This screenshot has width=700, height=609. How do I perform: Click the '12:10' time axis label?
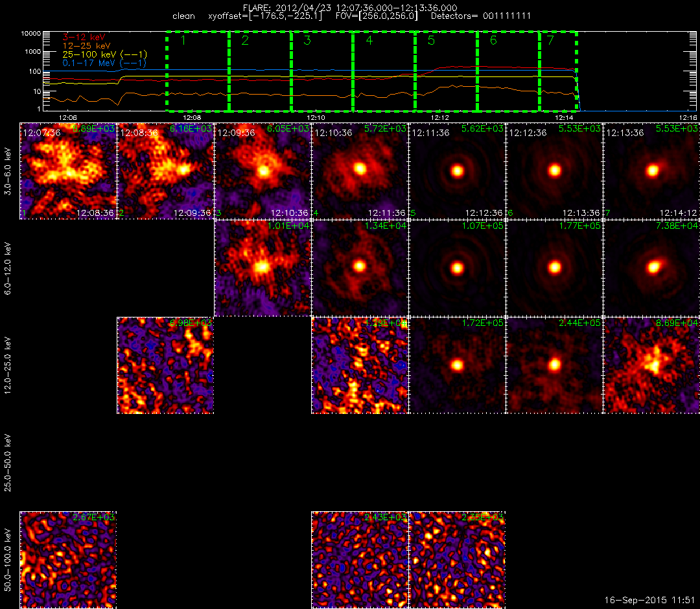[316, 118]
